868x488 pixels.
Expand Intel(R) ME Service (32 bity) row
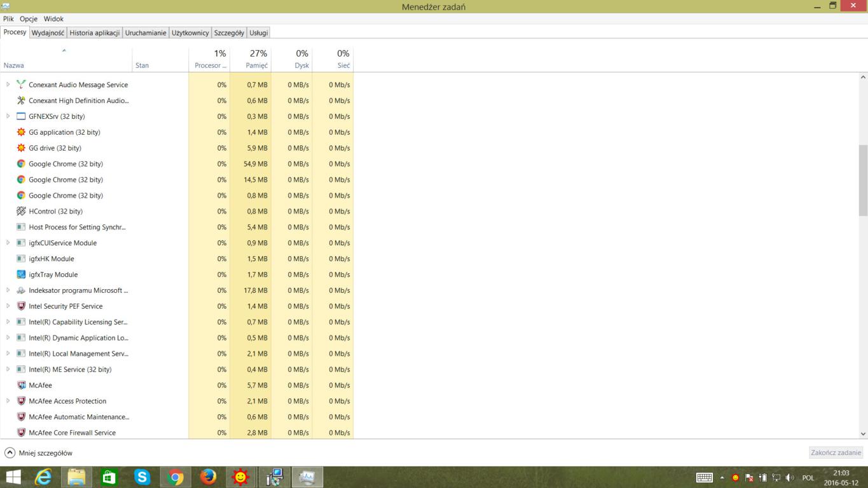[8, 369]
